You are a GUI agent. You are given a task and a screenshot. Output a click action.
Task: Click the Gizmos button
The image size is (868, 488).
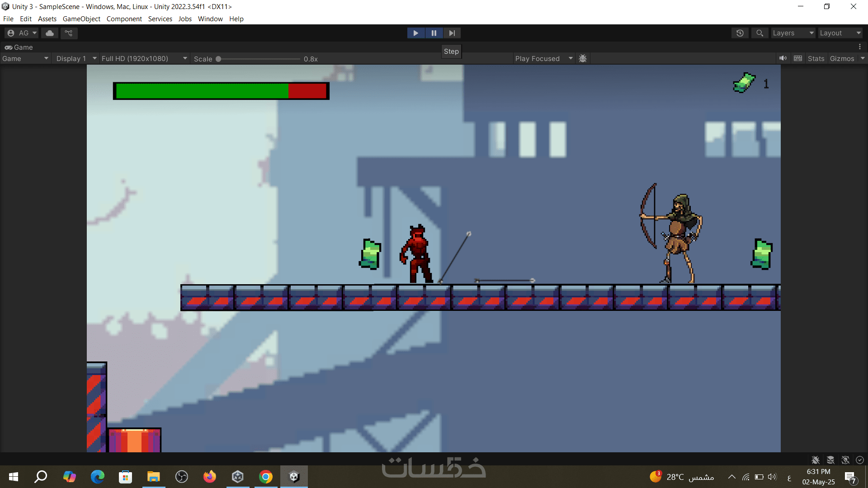coord(842,58)
